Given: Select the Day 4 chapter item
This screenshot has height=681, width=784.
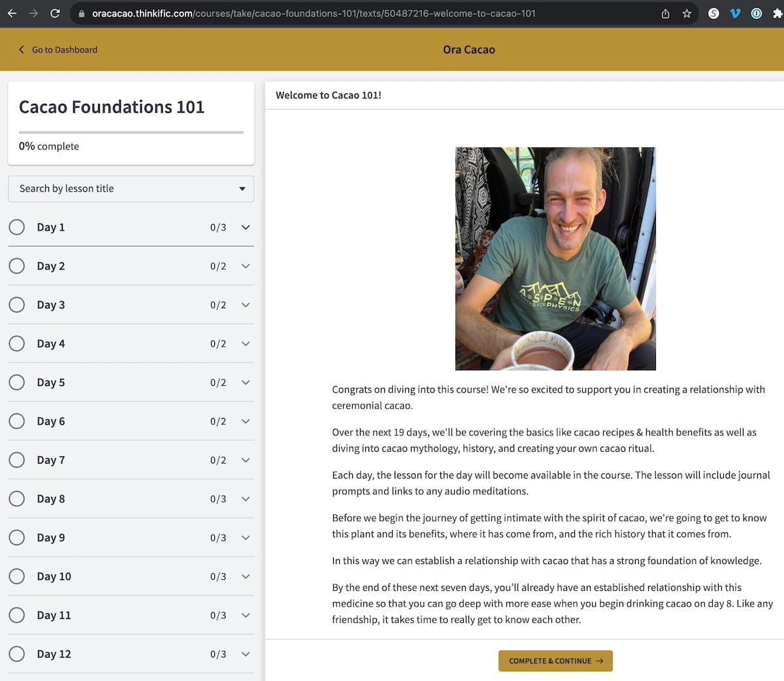Looking at the screenshot, I should click(x=51, y=344).
